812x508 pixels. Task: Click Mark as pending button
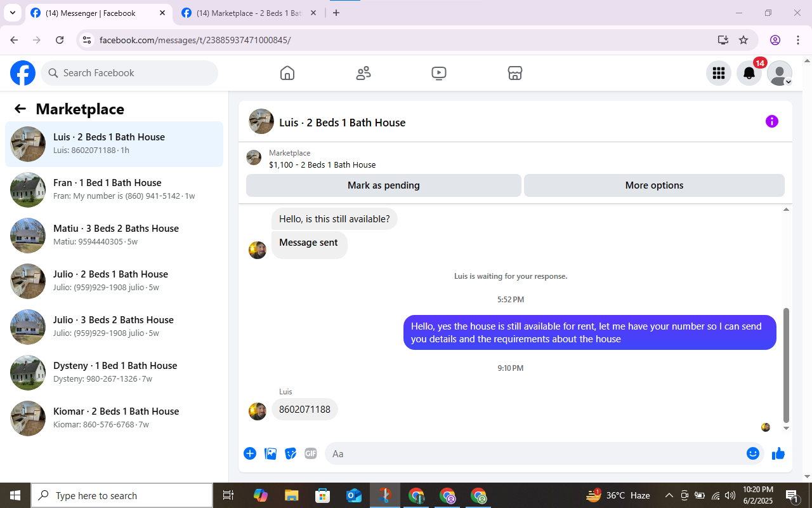tap(384, 185)
